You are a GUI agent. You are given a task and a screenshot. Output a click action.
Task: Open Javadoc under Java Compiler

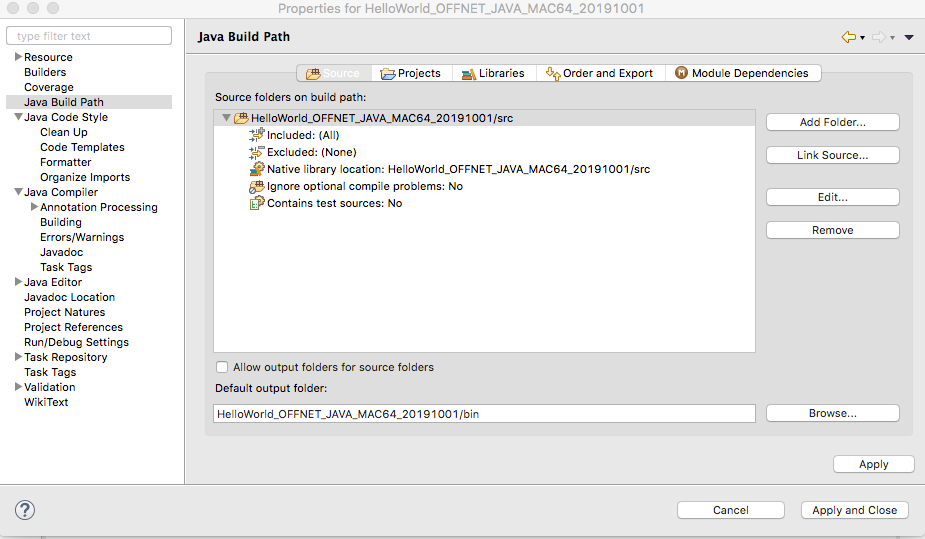click(61, 252)
